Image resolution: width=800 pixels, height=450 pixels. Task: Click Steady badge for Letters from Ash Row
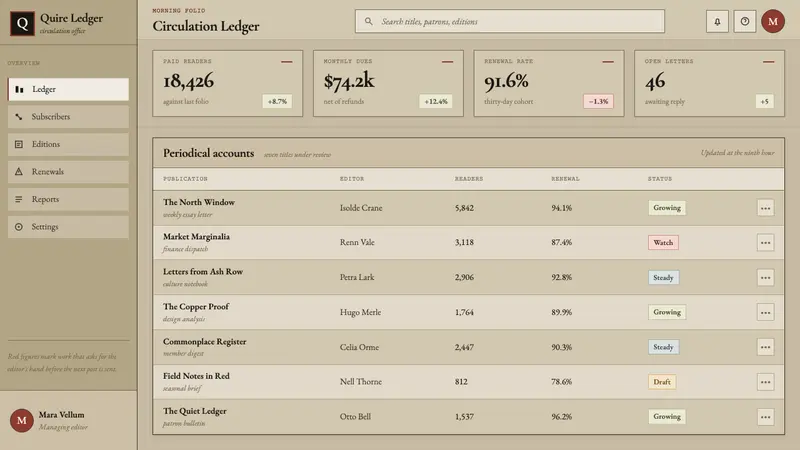click(x=663, y=278)
